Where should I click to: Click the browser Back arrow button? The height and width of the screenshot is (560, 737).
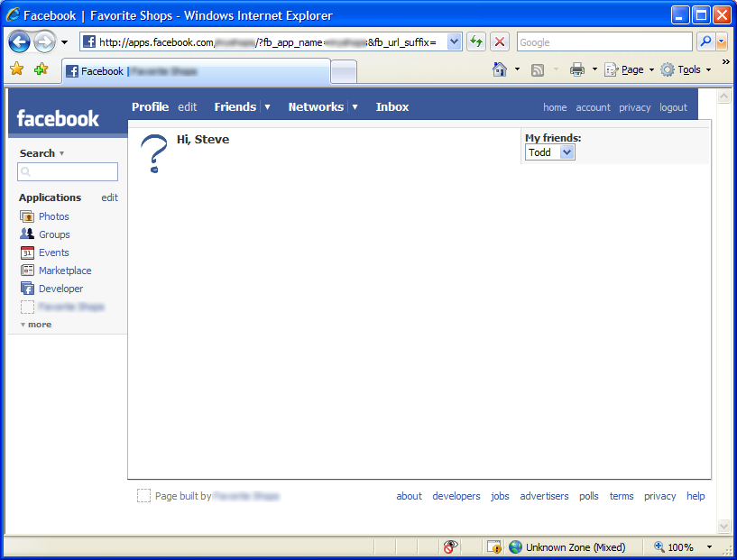[20, 42]
